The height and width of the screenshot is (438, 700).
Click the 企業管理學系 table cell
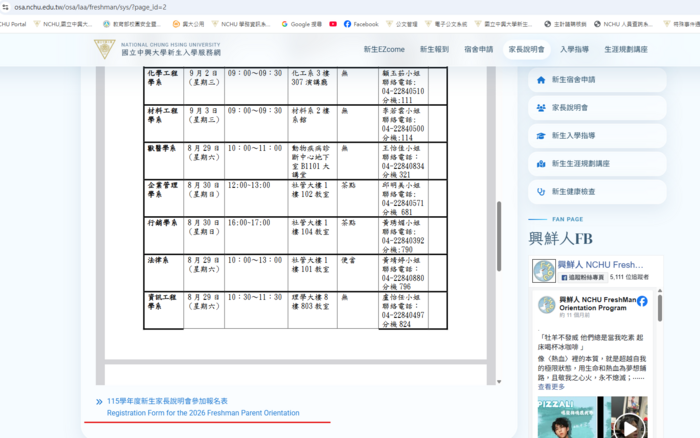tap(163, 198)
